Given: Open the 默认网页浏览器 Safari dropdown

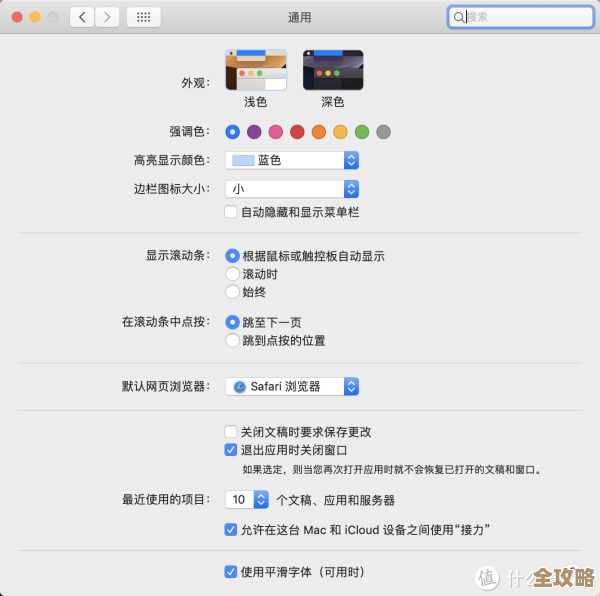Looking at the screenshot, I should point(292,386).
